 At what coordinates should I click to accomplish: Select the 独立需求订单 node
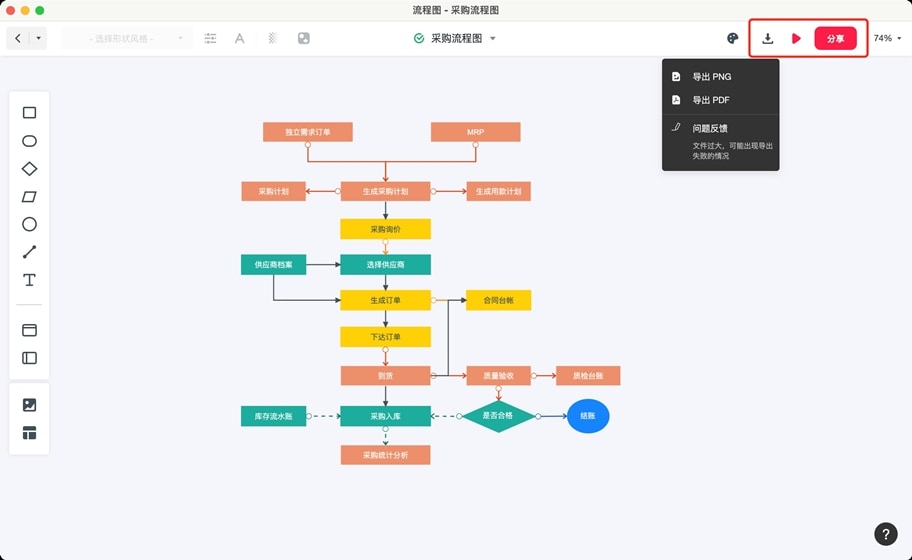pos(308,132)
